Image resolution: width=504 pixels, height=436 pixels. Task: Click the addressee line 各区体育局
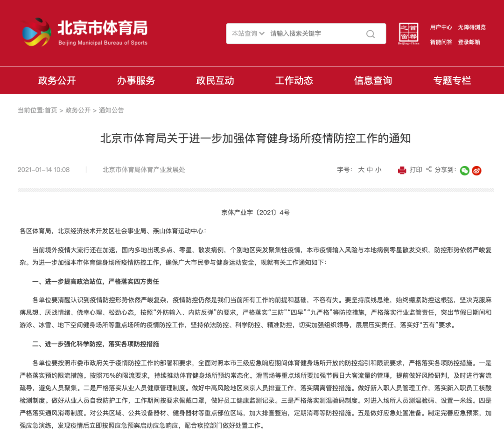click(x=113, y=231)
